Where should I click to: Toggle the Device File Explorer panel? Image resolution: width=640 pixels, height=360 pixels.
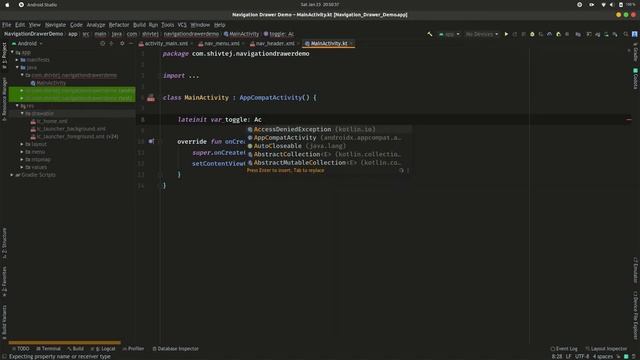(x=635, y=315)
